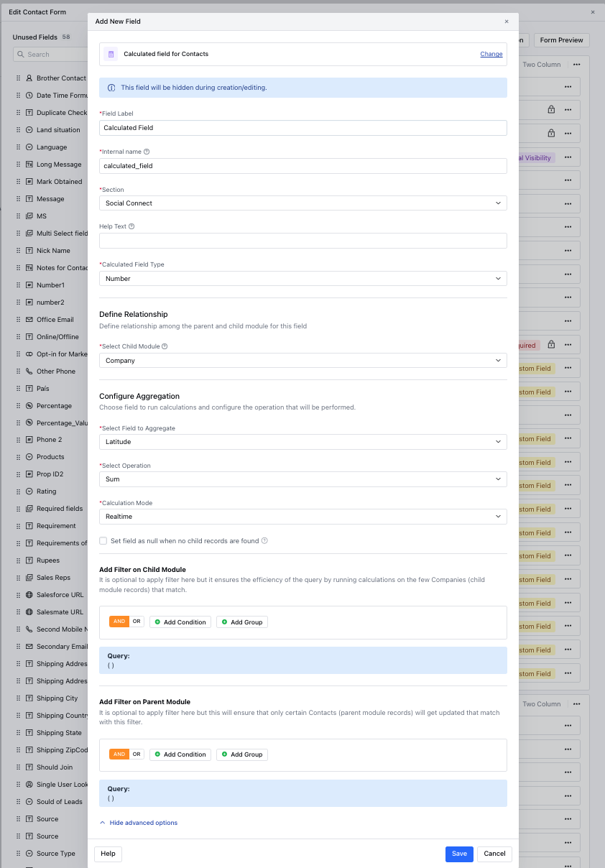This screenshot has height=868, width=605.
Task: Select OR in Parent Module filter
Action: (x=137, y=754)
